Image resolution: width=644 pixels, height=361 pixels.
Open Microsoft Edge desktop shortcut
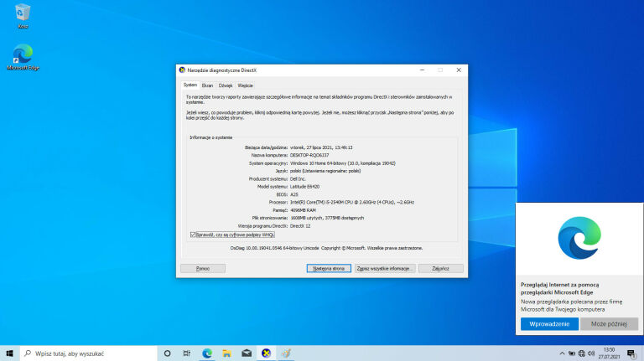(x=23, y=57)
